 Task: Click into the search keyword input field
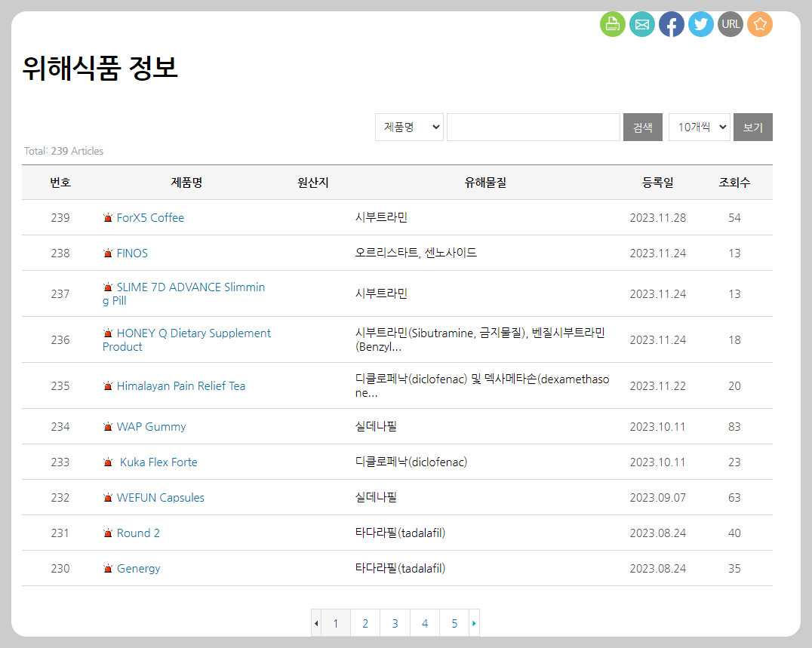pyautogui.click(x=534, y=127)
